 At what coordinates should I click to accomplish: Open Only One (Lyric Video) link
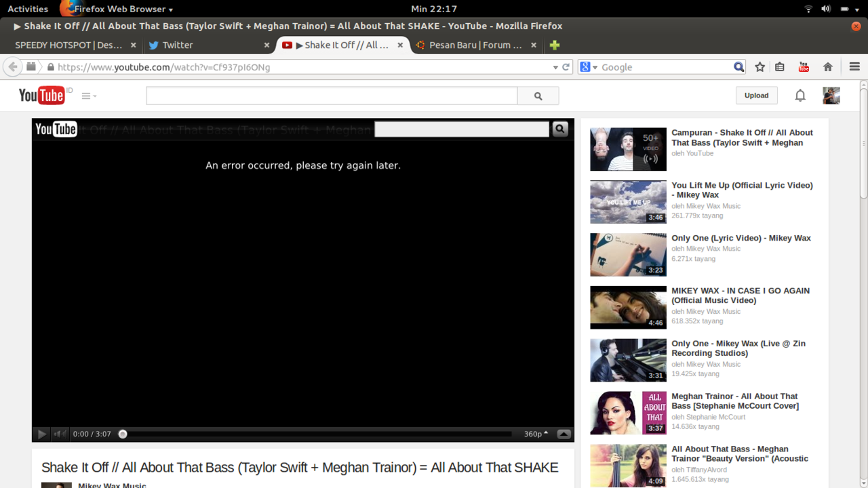pyautogui.click(x=741, y=238)
